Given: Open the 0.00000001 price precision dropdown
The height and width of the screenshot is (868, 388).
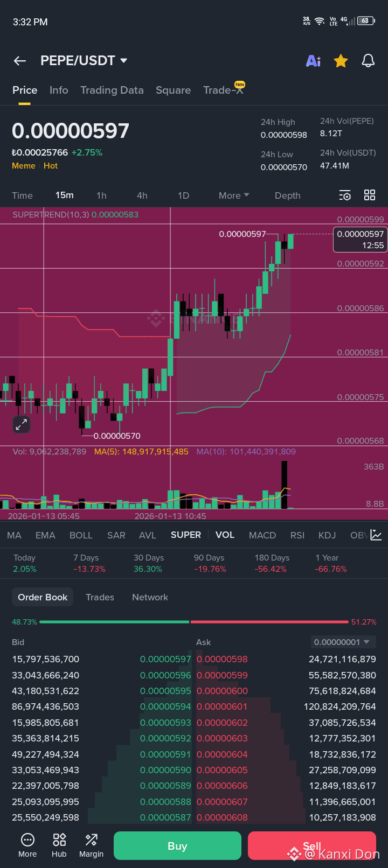Looking at the screenshot, I should click(343, 642).
